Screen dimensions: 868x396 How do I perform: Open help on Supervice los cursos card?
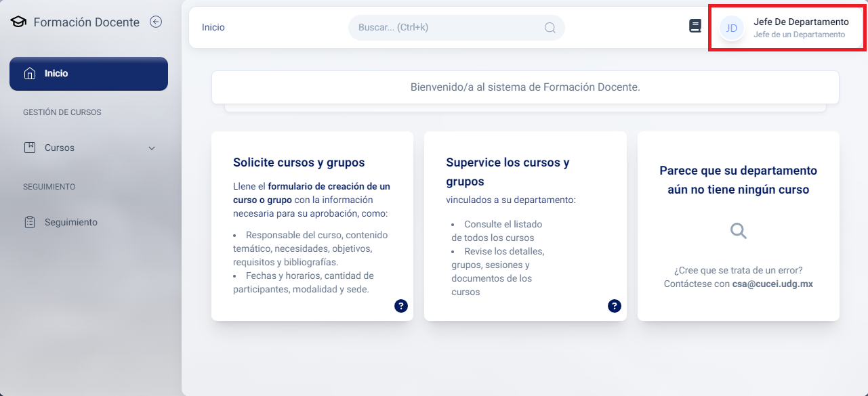point(615,306)
